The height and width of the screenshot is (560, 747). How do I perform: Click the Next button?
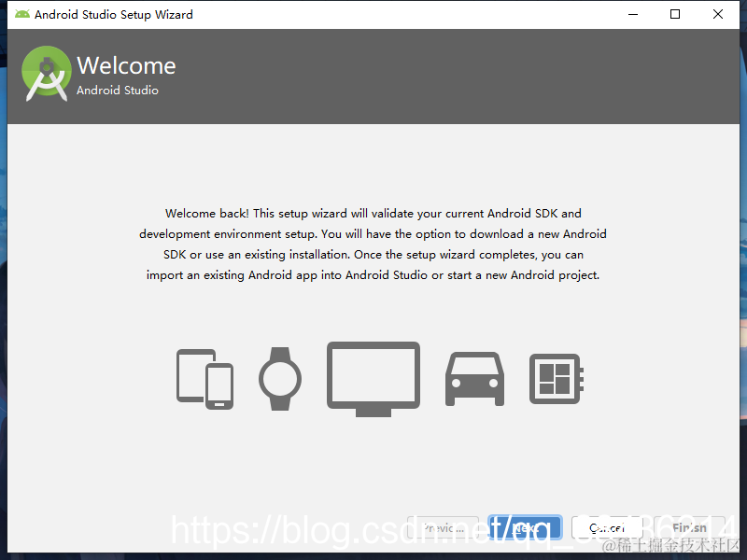tap(525, 527)
